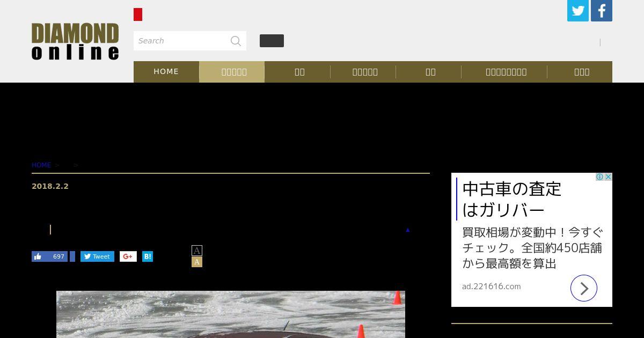Follow the HOME breadcrumb link
644x338 pixels.
pos(41,165)
